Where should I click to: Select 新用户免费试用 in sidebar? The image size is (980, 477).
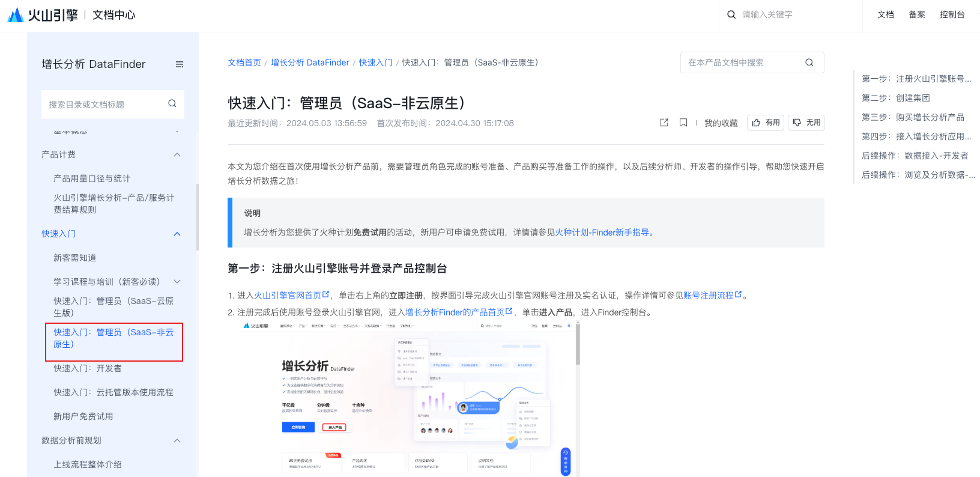click(83, 416)
